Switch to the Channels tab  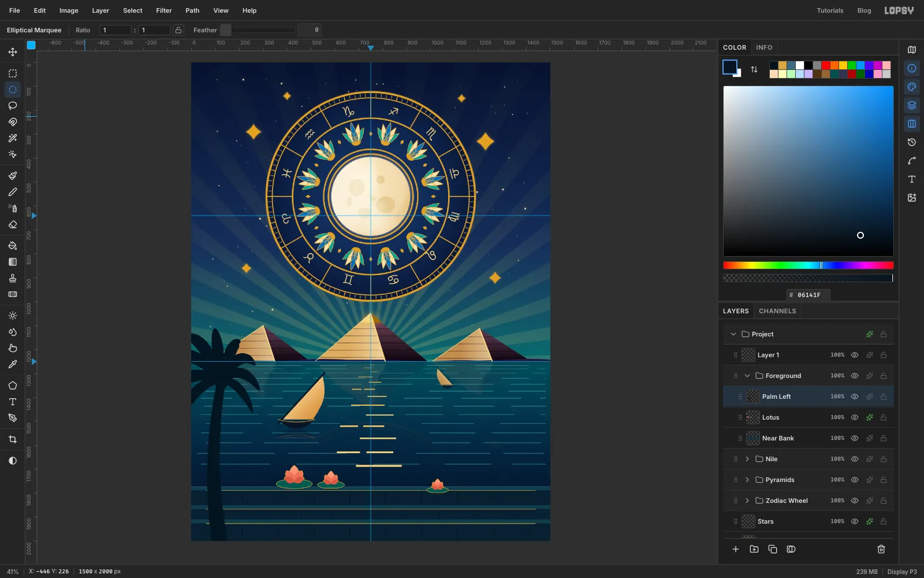point(777,311)
